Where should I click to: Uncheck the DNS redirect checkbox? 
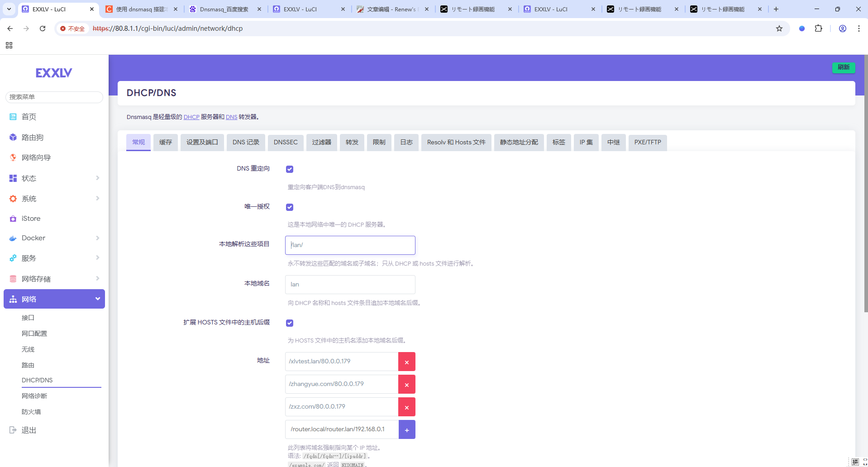[x=290, y=169]
